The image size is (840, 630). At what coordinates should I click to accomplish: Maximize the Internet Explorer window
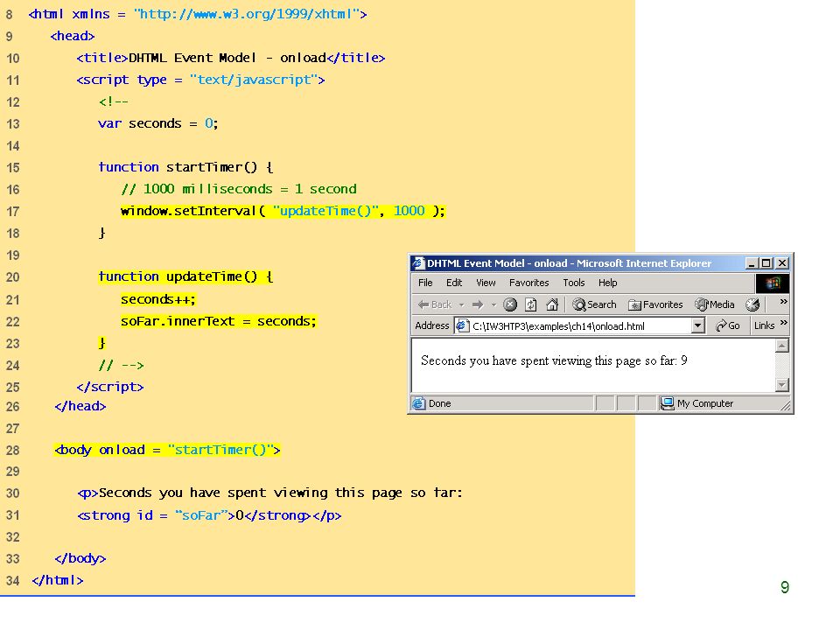click(766, 263)
